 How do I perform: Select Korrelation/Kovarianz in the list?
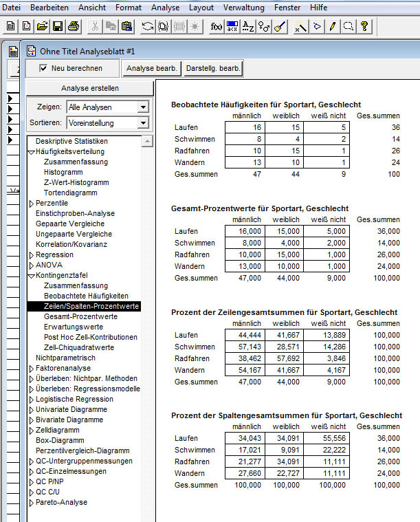tap(71, 244)
